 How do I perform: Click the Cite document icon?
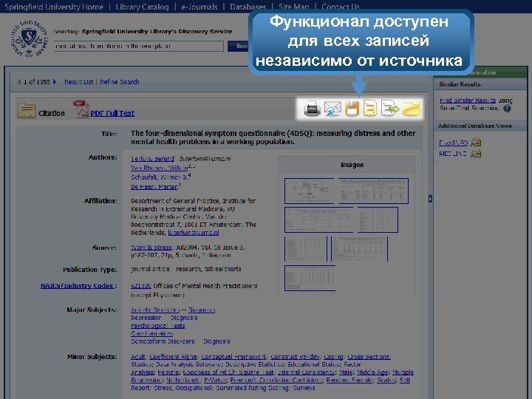(370, 108)
